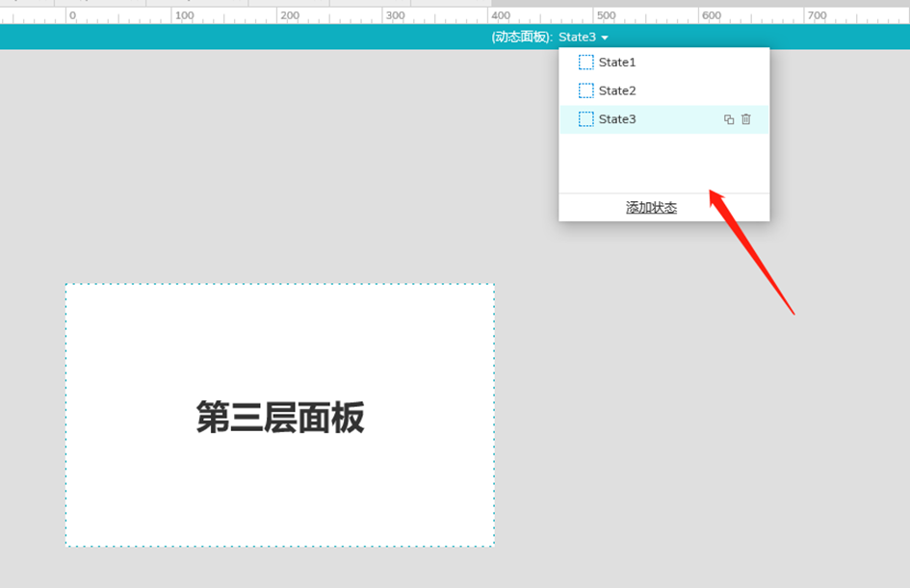The image size is (910, 588).
Task: Duplicate State3 with the copy icon
Action: [729, 119]
